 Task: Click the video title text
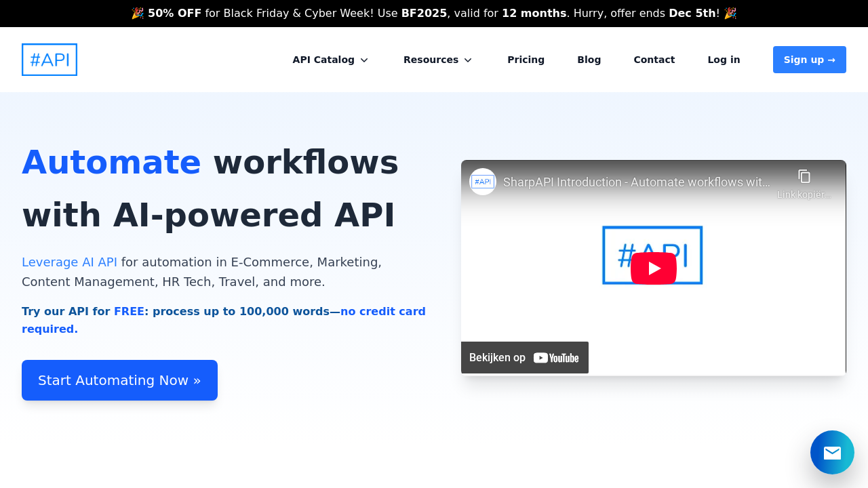coord(636,182)
